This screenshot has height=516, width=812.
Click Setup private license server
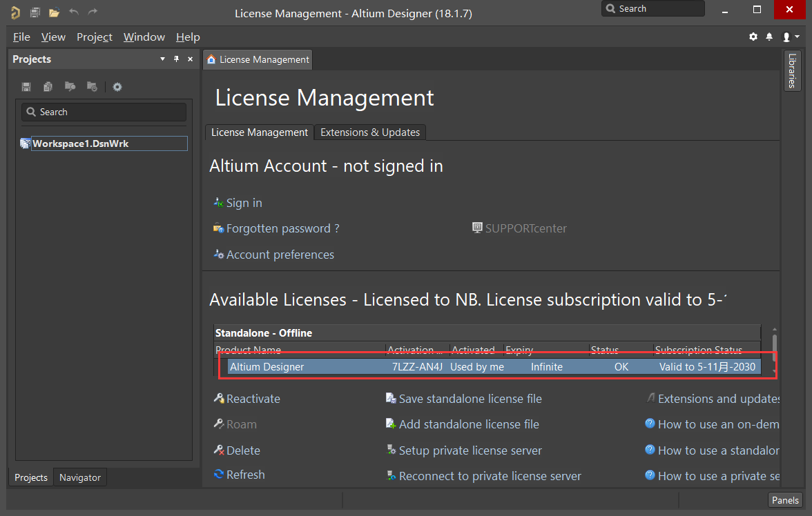click(470, 450)
